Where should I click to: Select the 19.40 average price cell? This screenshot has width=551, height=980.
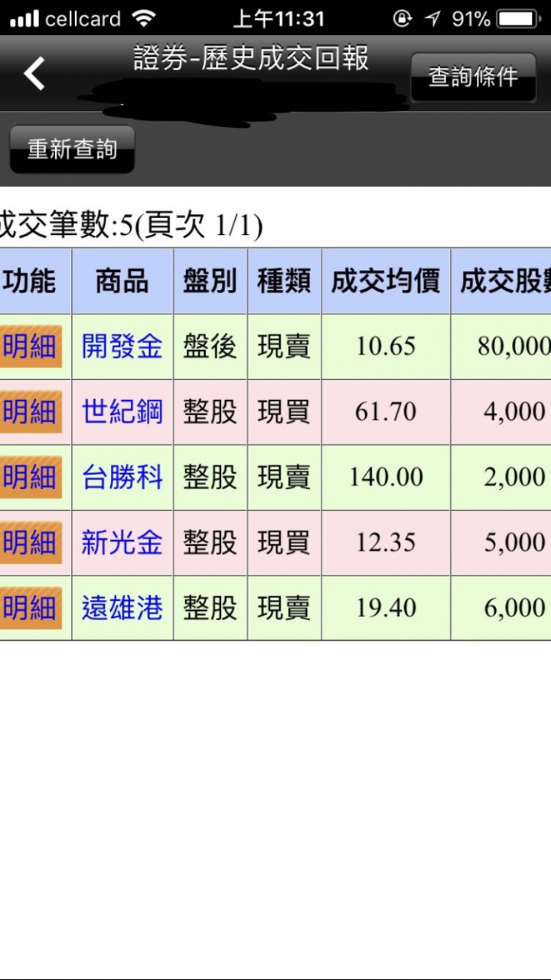coord(386,609)
